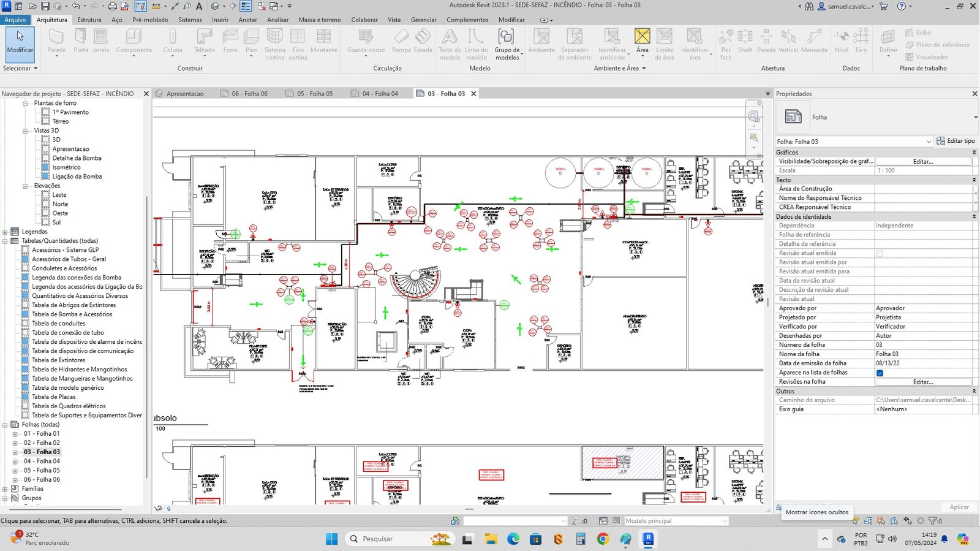Open the Anotar ribbon tab
The image size is (980, 551).
(247, 20)
